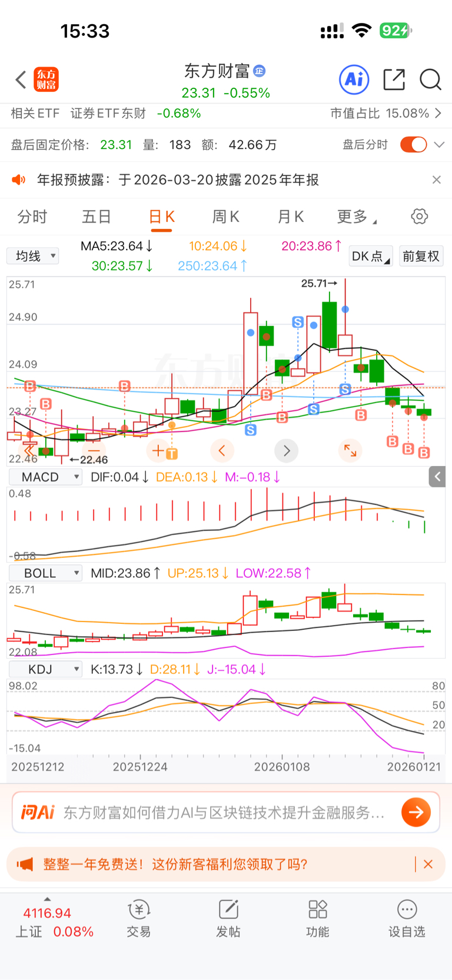Image resolution: width=452 pixels, height=980 pixels.
Task: Expand chart to fullscreen icon
Action: click(x=350, y=451)
